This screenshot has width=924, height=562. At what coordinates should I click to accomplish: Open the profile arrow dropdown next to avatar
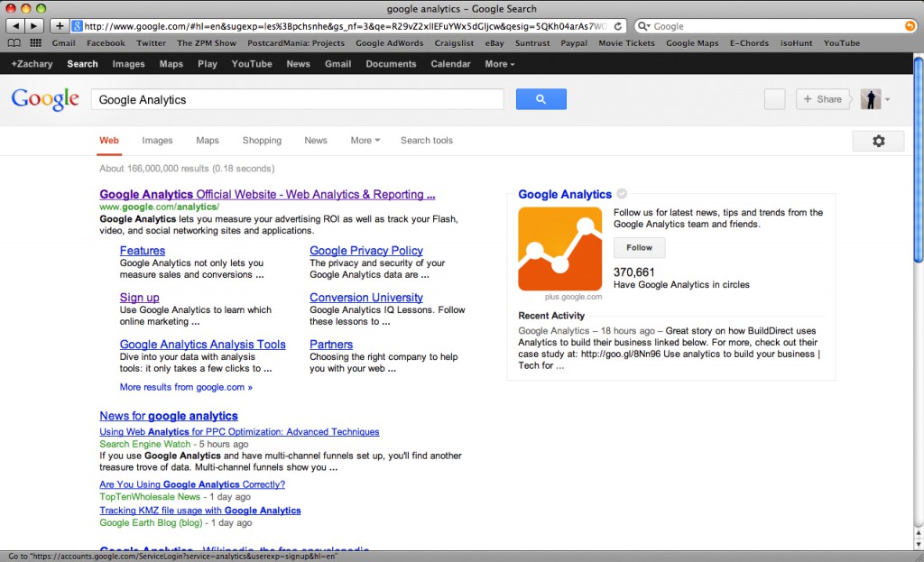[885, 99]
